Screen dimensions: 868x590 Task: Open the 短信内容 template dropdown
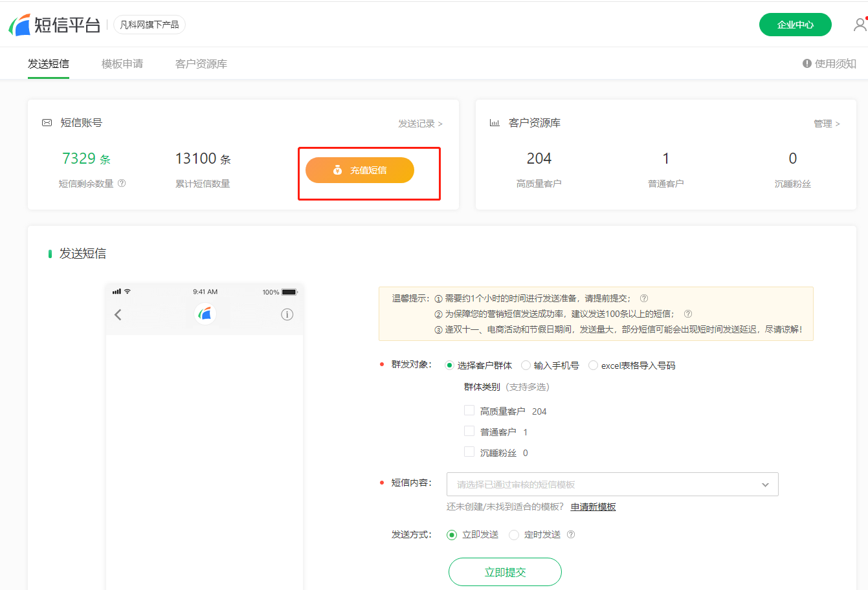pos(612,485)
